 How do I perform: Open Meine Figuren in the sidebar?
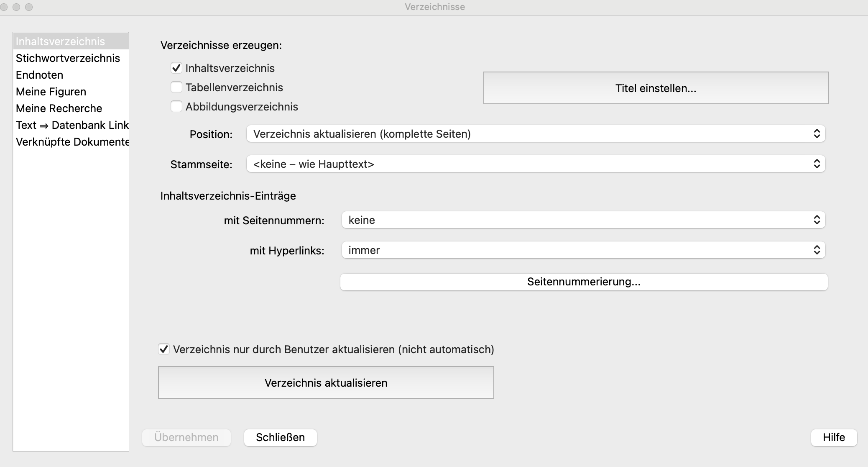[51, 92]
